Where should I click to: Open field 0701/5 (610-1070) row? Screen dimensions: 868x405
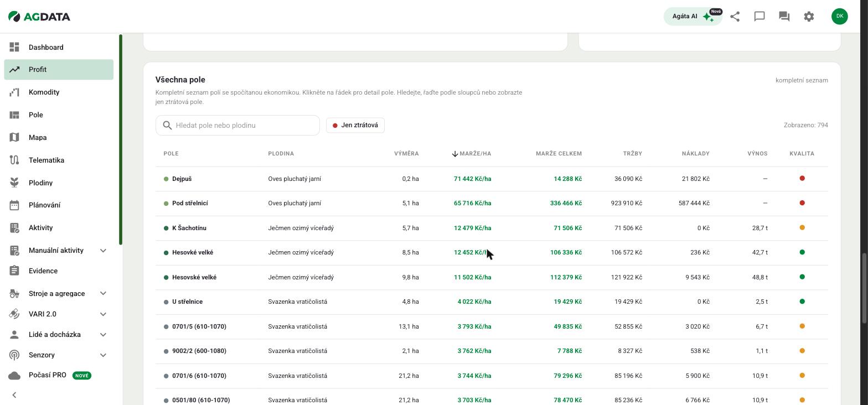pyautogui.click(x=492, y=326)
